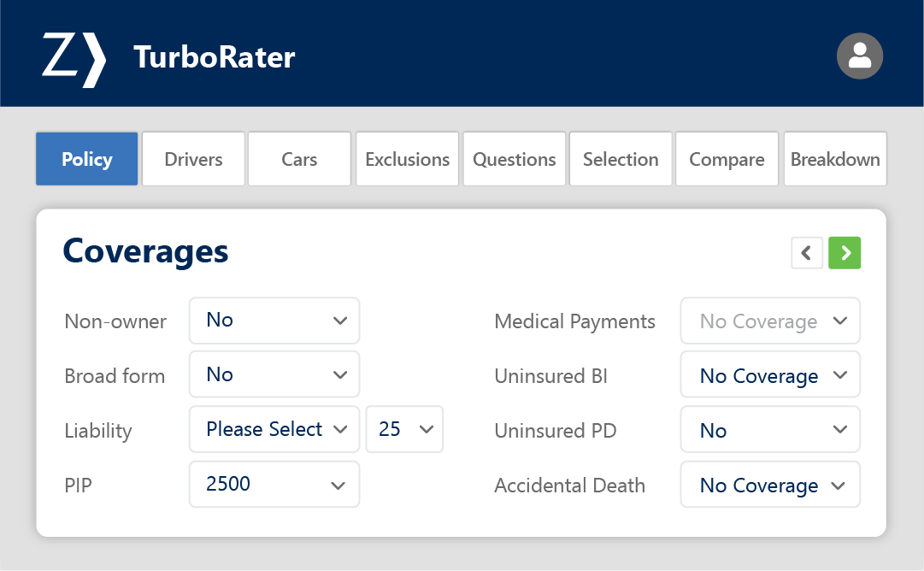
Task: Open the Broad form dropdown
Action: pyautogui.click(x=274, y=374)
